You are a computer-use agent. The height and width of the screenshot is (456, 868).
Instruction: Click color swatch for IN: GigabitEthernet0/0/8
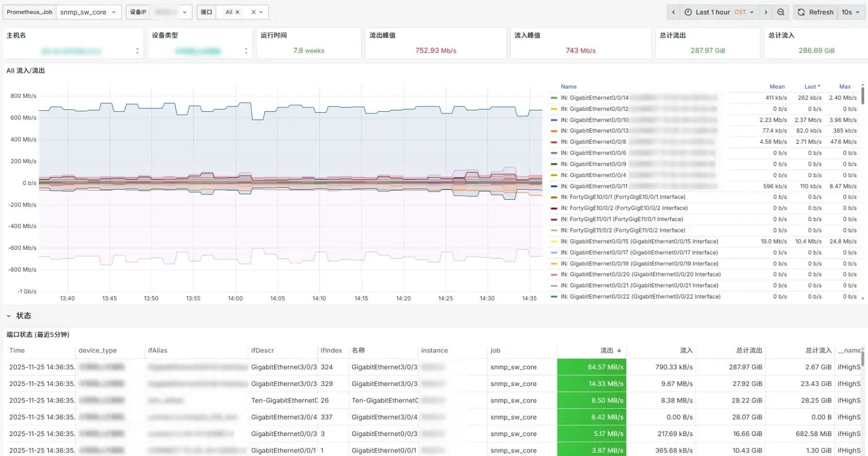[554, 142]
